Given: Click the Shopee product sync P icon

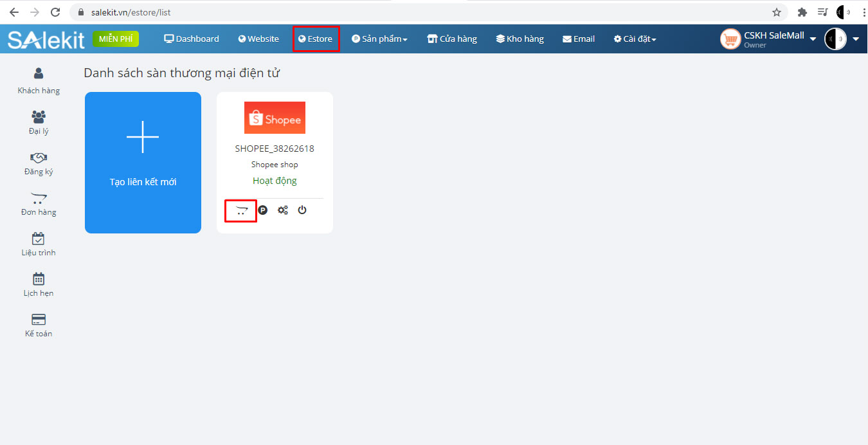Looking at the screenshot, I should (x=262, y=210).
